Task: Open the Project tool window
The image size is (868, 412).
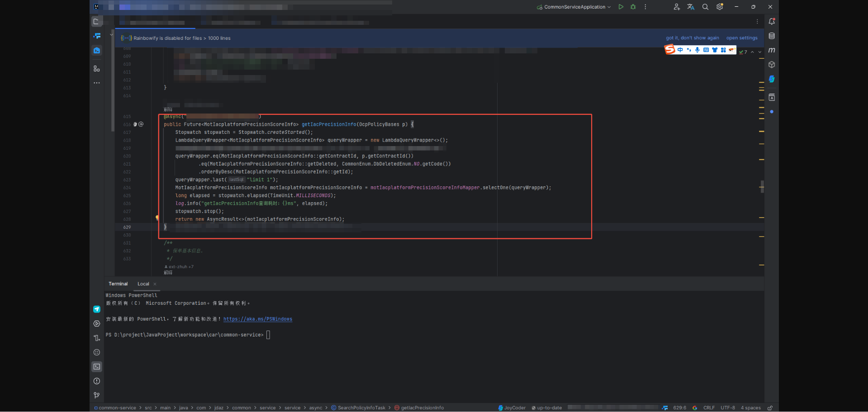Action: pyautogui.click(x=96, y=21)
